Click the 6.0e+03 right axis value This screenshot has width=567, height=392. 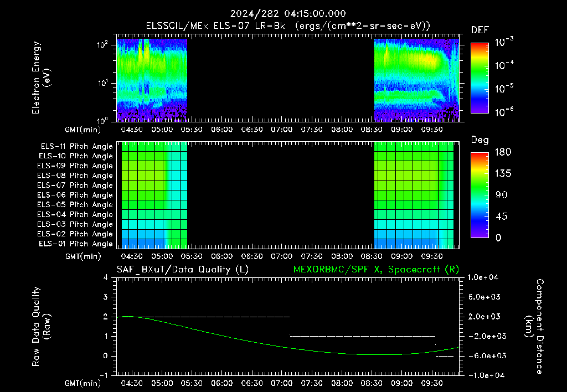tap(484, 297)
